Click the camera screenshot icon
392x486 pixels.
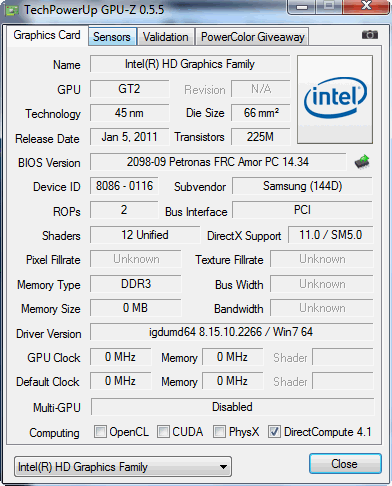[370, 35]
